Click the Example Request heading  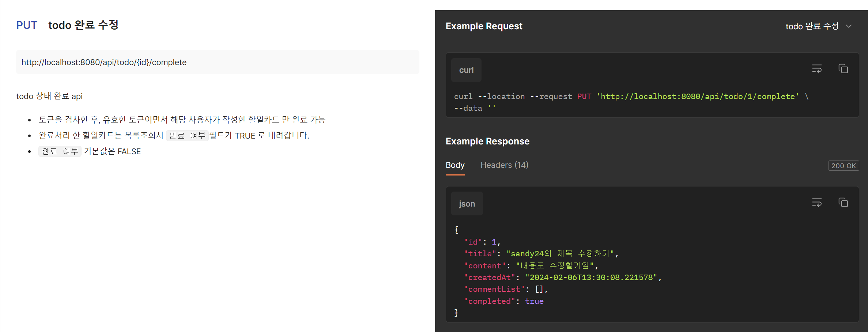tap(484, 26)
